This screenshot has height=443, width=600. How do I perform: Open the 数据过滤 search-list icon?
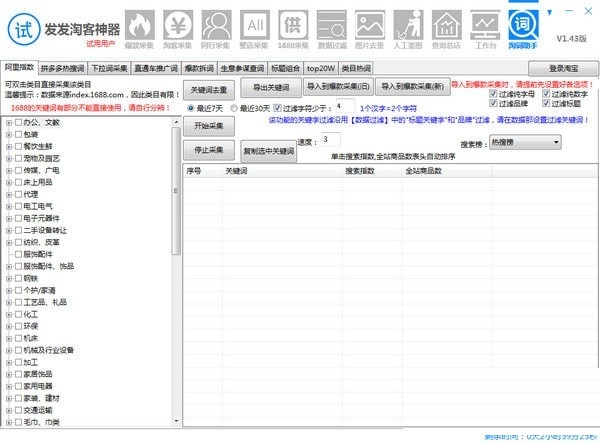[332, 25]
